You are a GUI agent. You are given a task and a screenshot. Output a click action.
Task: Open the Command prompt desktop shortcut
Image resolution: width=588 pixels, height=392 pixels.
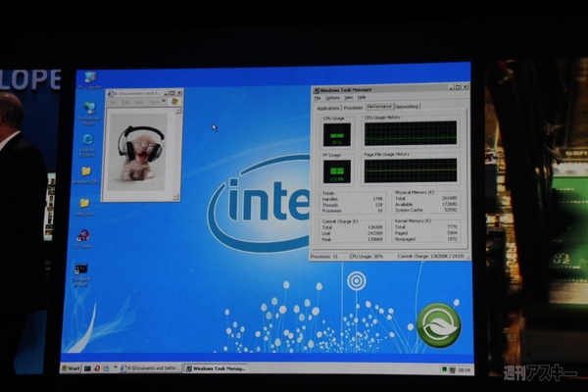coord(81,275)
